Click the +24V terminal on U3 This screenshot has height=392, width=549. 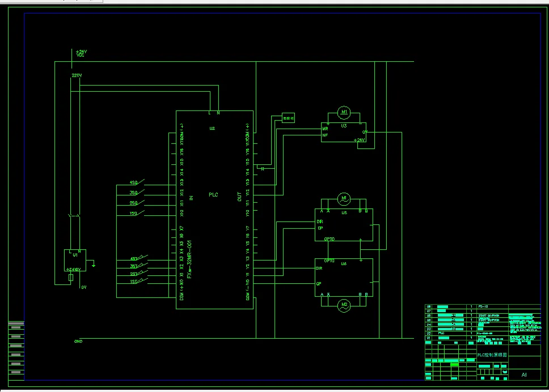(x=359, y=140)
